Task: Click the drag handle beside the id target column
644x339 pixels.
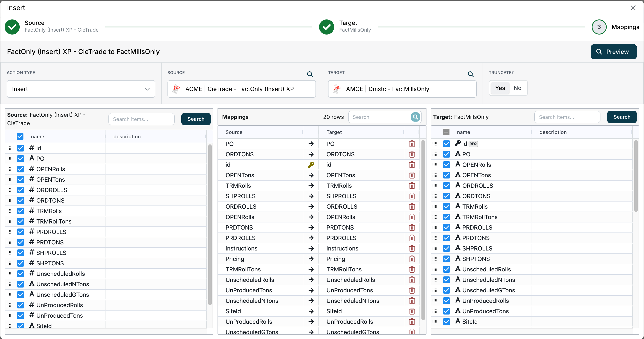Action: 435,144
